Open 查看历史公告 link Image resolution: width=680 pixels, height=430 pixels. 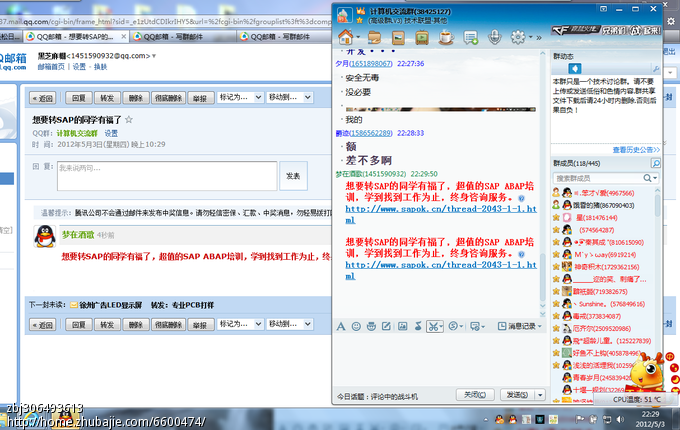pos(636,150)
